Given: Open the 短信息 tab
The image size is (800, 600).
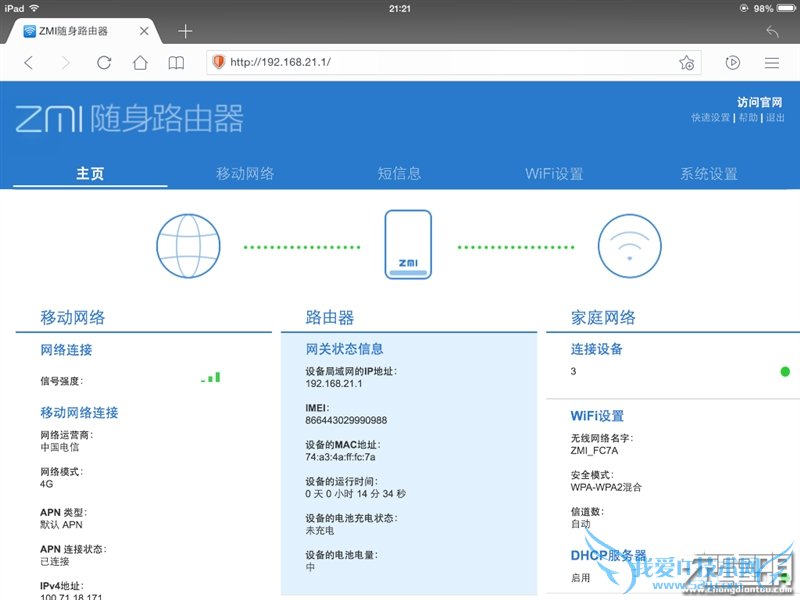Looking at the screenshot, I should [x=399, y=174].
